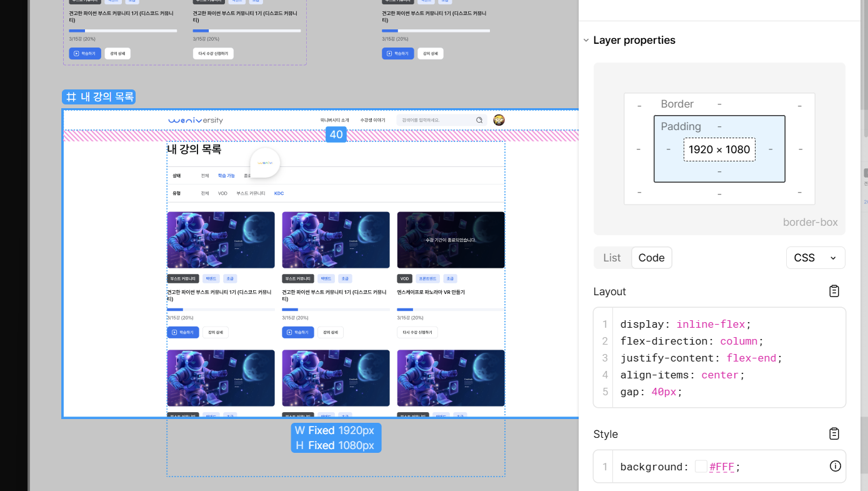Click the search magnifier icon in the header

[x=479, y=120]
